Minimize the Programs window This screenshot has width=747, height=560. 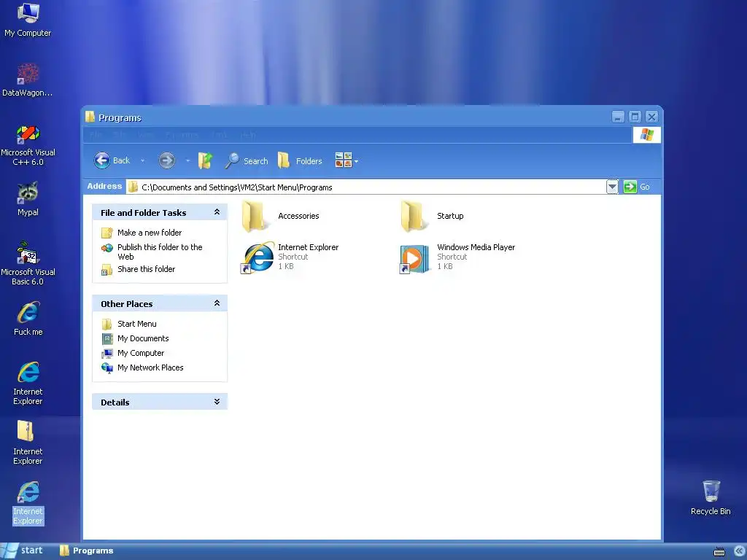pyautogui.click(x=618, y=117)
